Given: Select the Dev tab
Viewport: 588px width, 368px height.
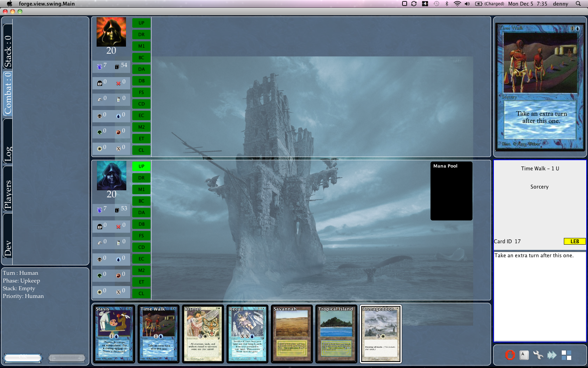Looking at the screenshot, I should click(x=8, y=248).
